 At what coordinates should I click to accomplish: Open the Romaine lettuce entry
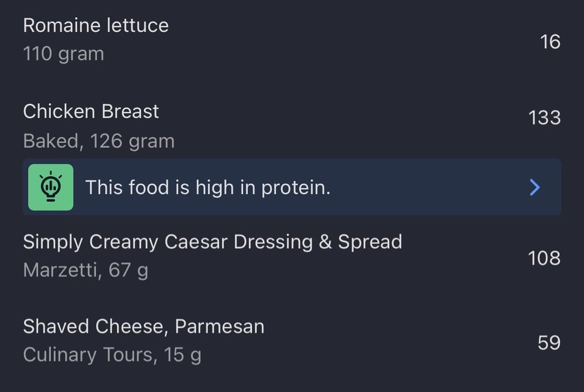96,25
